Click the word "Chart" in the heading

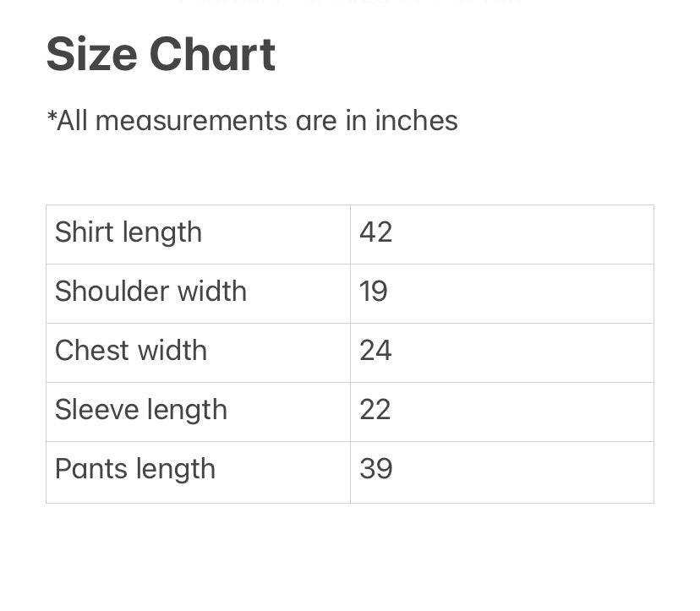(212, 54)
